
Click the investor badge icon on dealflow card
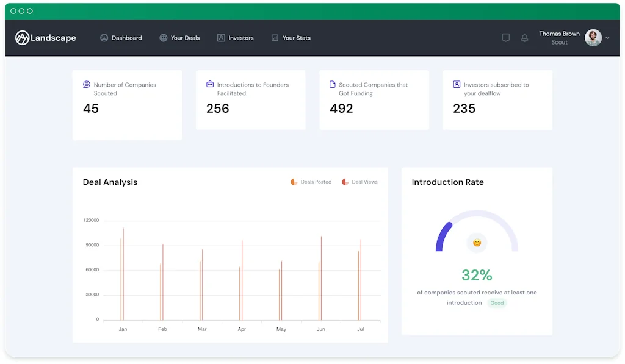[x=456, y=84]
